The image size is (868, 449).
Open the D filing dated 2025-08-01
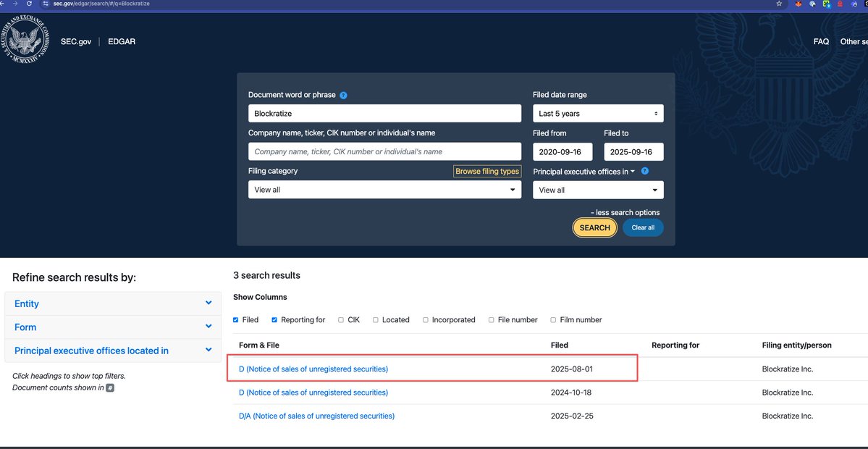[x=313, y=369]
